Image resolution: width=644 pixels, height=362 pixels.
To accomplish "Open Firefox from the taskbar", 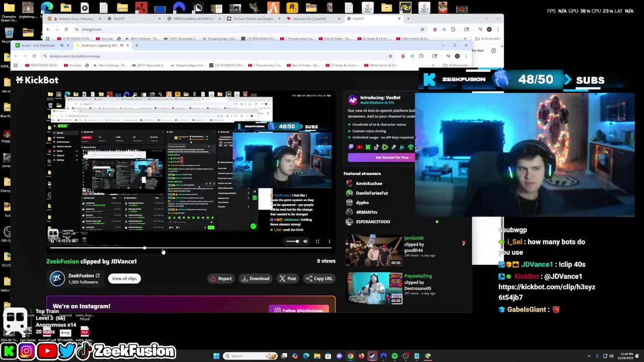I will pos(361,356).
